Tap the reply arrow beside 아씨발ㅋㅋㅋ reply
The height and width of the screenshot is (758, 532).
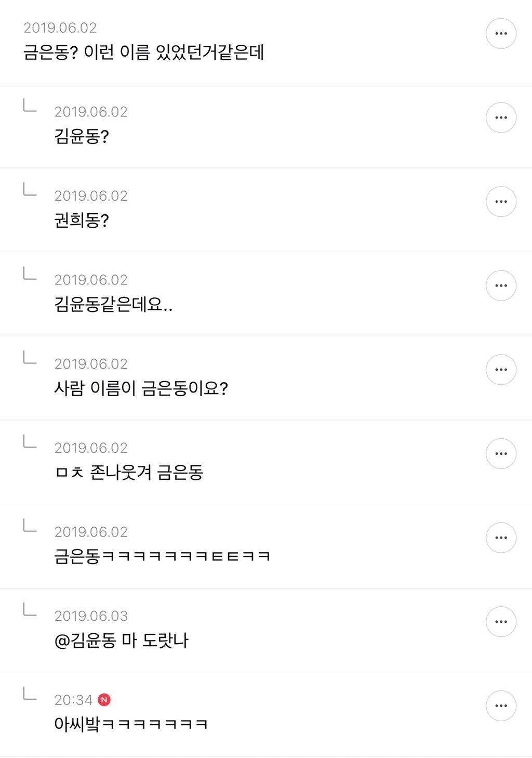coord(30,694)
